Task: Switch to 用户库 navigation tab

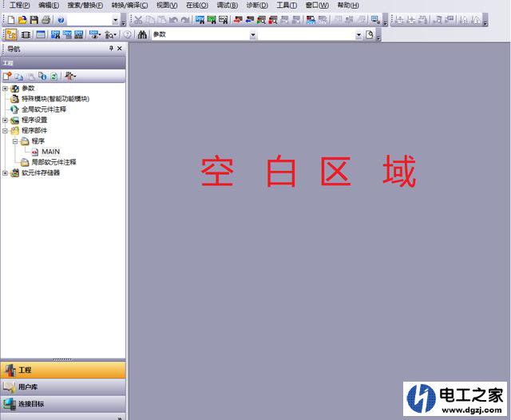Action: click(x=62, y=386)
